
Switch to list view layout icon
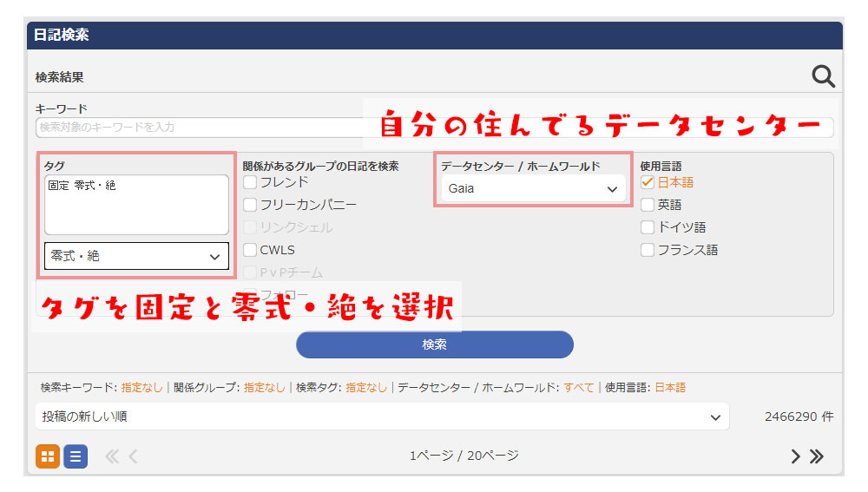point(76,456)
